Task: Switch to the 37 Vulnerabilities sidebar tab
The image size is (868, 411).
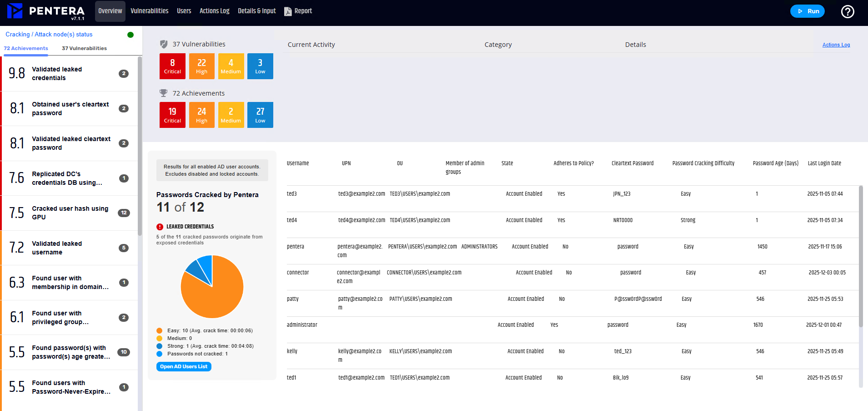Action: pos(84,48)
